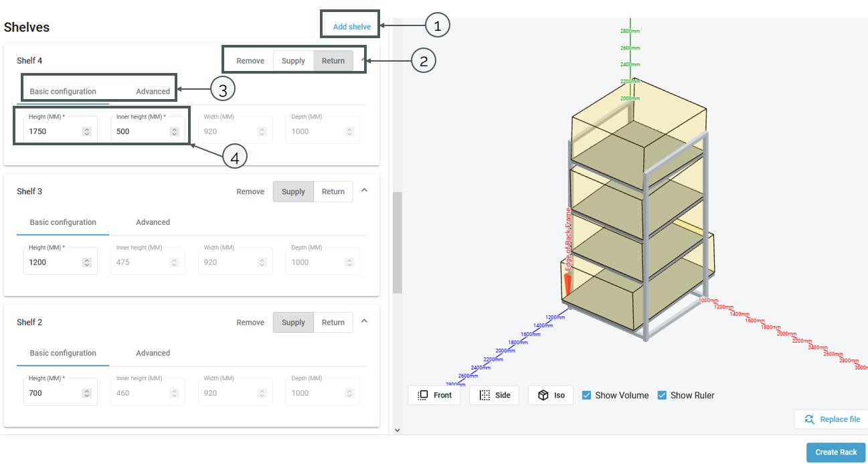Switch to Iso view

pos(551,395)
